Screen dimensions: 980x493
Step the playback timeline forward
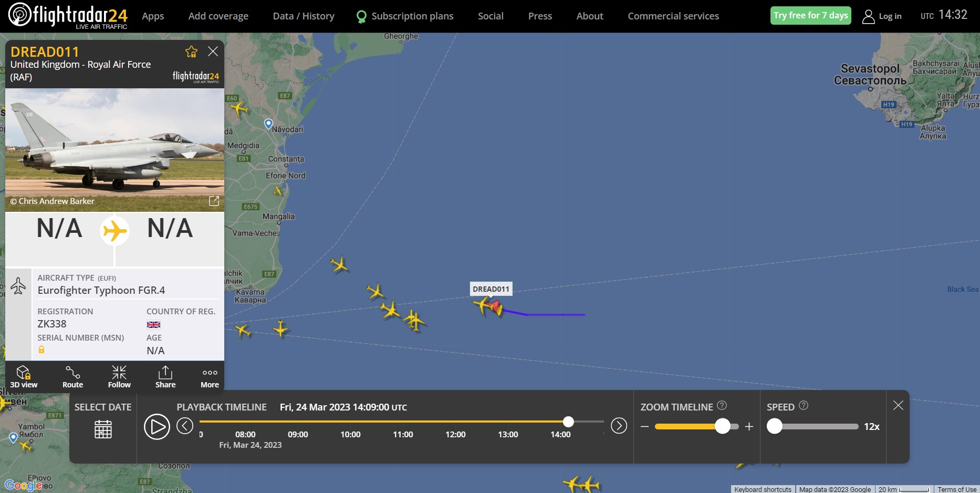tap(619, 425)
